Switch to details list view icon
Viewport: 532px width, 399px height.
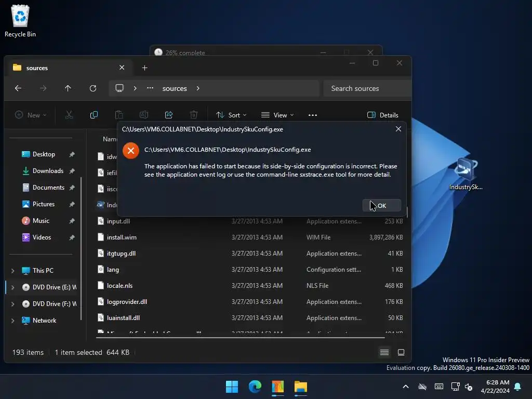pos(384,353)
